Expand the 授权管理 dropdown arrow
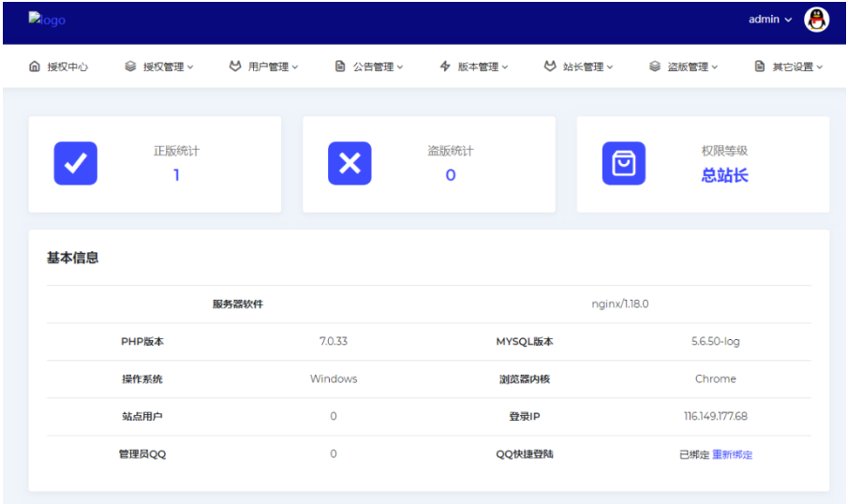847x504 pixels. tap(190, 67)
